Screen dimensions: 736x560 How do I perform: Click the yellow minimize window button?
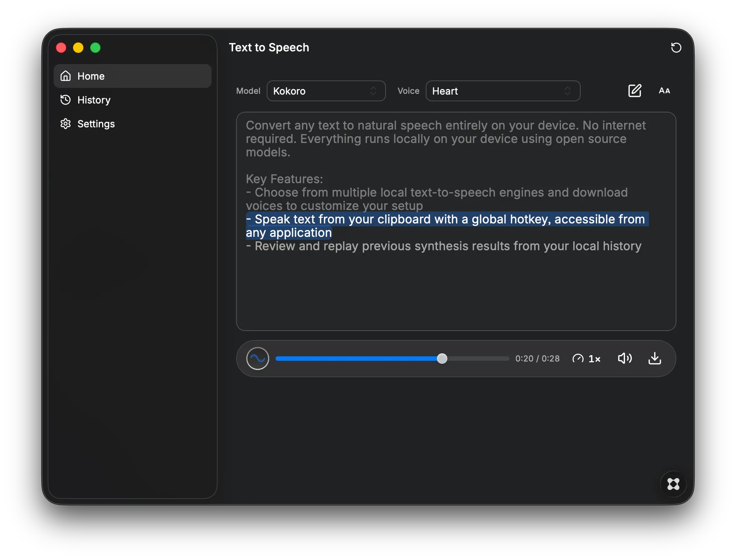pyautogui.click(x=78, y=48)
